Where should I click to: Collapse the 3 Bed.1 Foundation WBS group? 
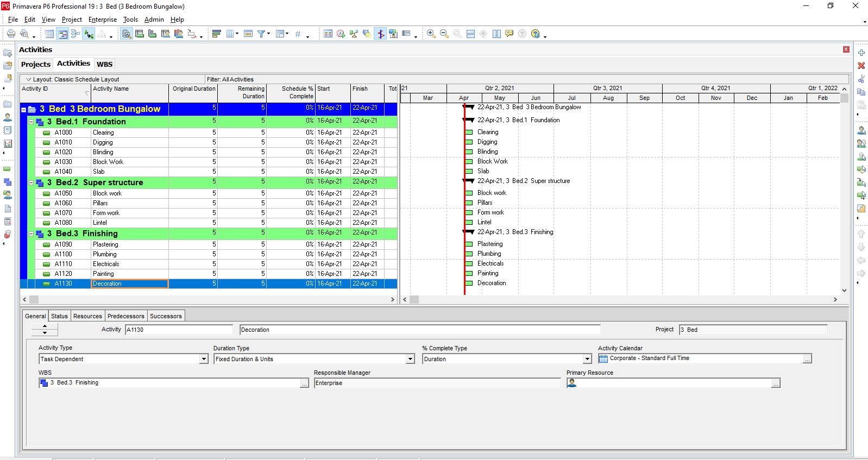(31, 122)
